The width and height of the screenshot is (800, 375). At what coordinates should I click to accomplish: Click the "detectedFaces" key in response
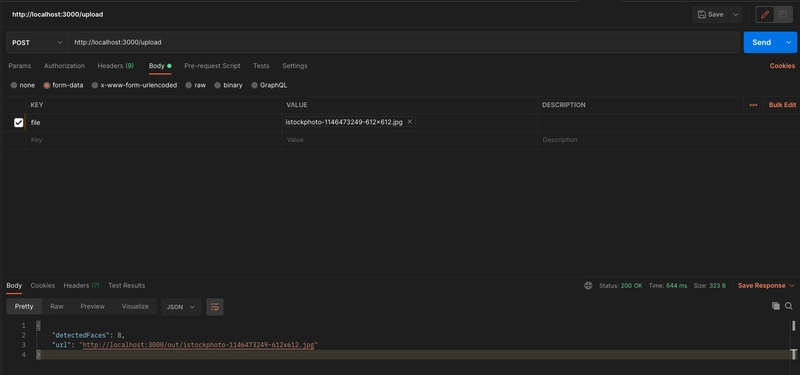click(84, 335)
